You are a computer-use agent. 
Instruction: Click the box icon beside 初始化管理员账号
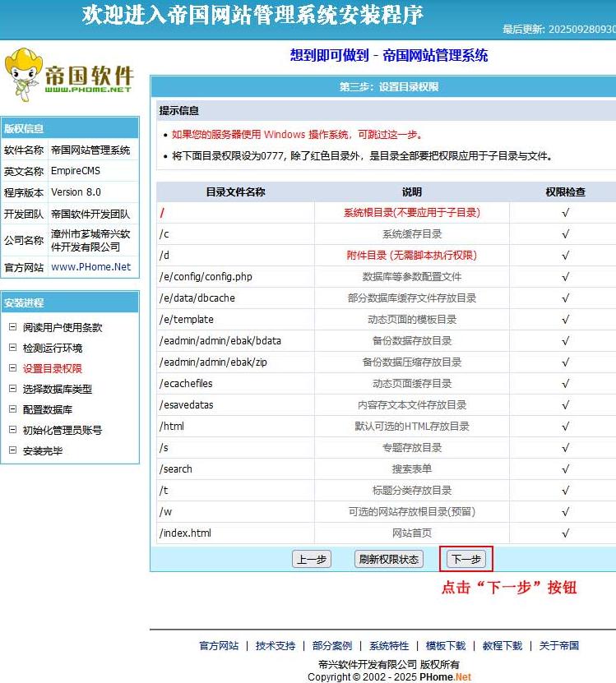point(12,430)
